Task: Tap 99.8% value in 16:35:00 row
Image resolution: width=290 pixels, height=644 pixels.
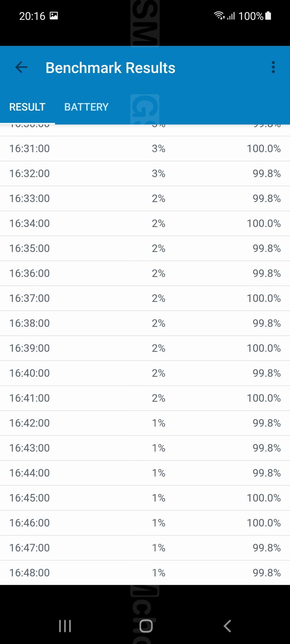Action: [x=267, y=248]
